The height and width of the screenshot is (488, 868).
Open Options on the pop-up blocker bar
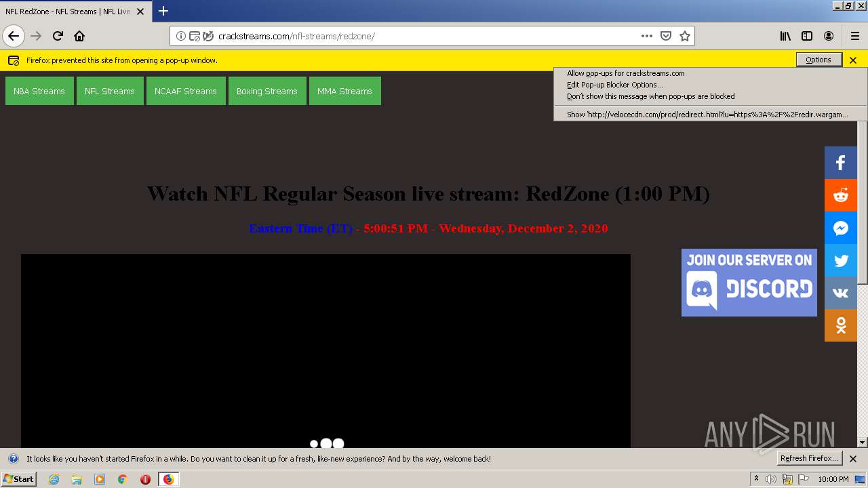coord(818,60)
